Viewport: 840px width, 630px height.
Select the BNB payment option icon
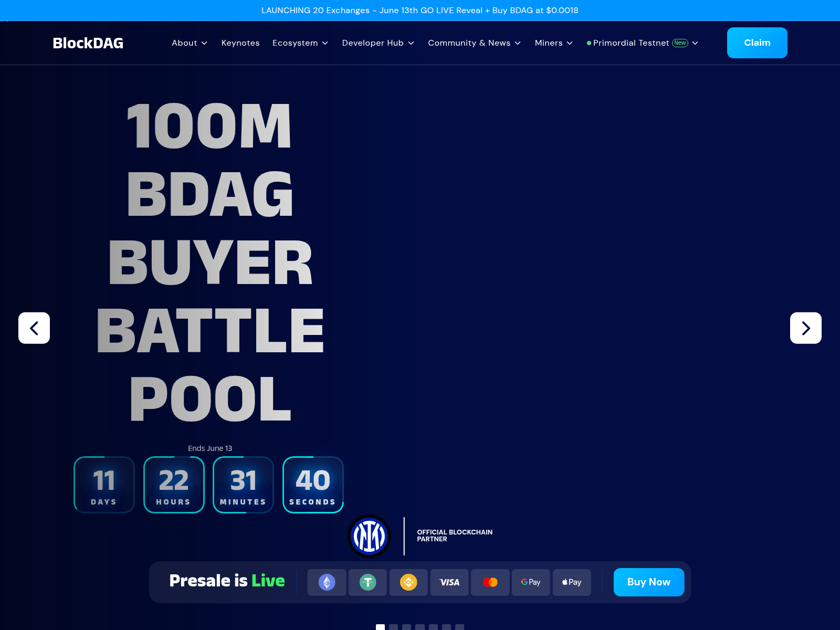coord(408,582)
